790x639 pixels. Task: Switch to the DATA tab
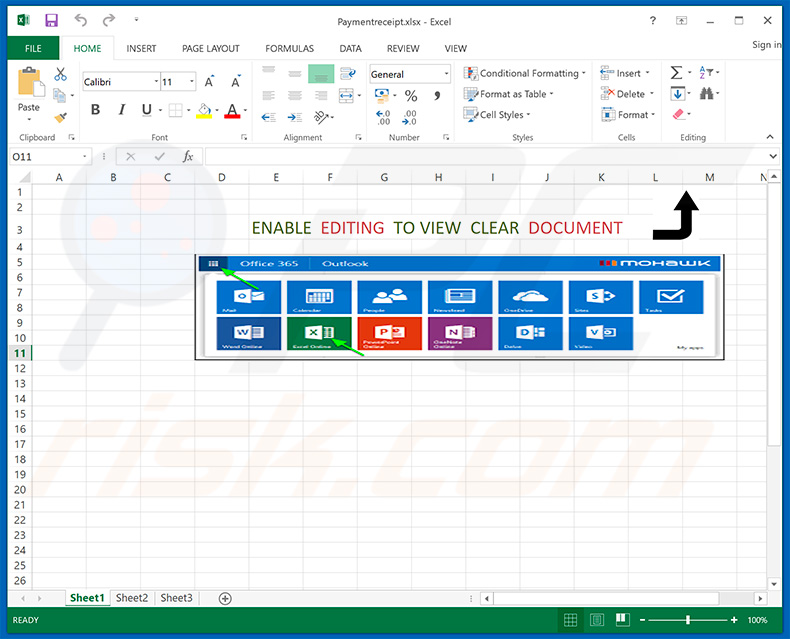350,48
